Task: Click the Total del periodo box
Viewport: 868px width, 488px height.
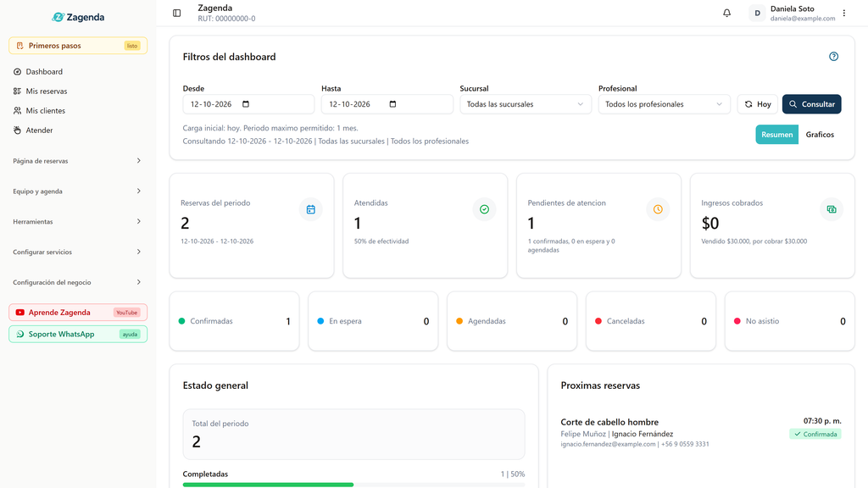Action: click(x=353, y=435)
